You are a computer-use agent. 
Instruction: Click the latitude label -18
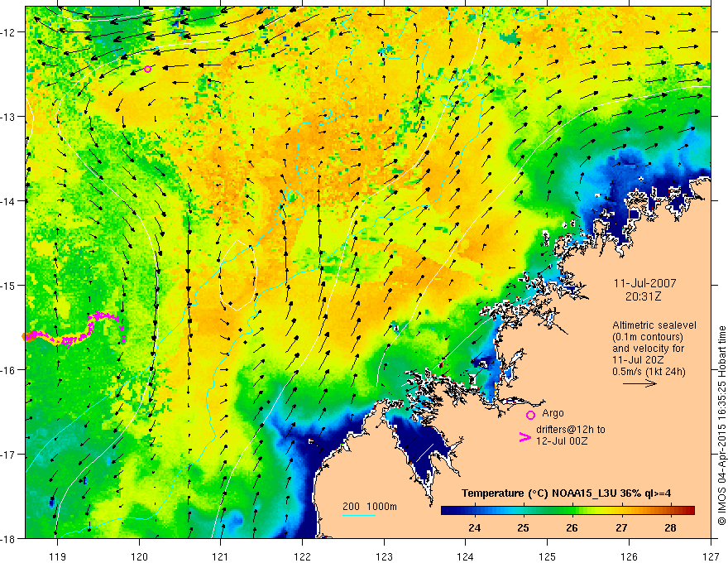click(x=9, y=538)
